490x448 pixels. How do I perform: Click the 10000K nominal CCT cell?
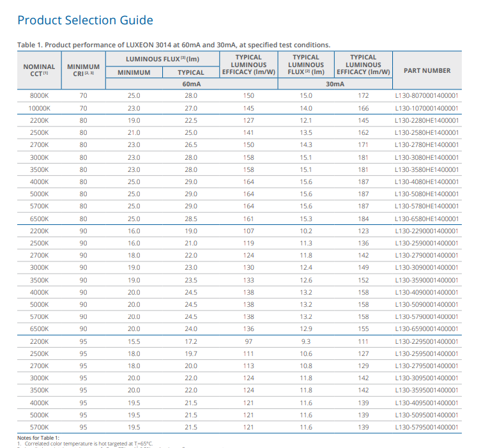click(40, 109)
